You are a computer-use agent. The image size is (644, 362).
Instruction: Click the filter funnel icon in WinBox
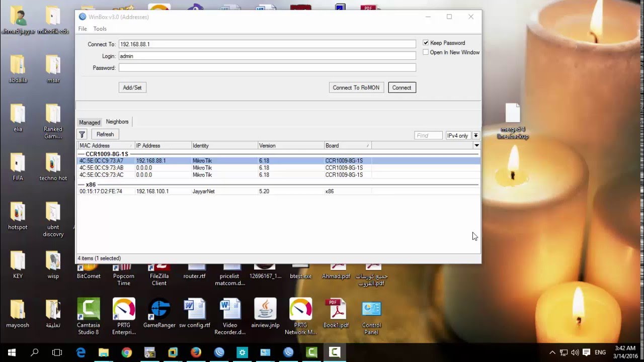[x=82, y=134]
